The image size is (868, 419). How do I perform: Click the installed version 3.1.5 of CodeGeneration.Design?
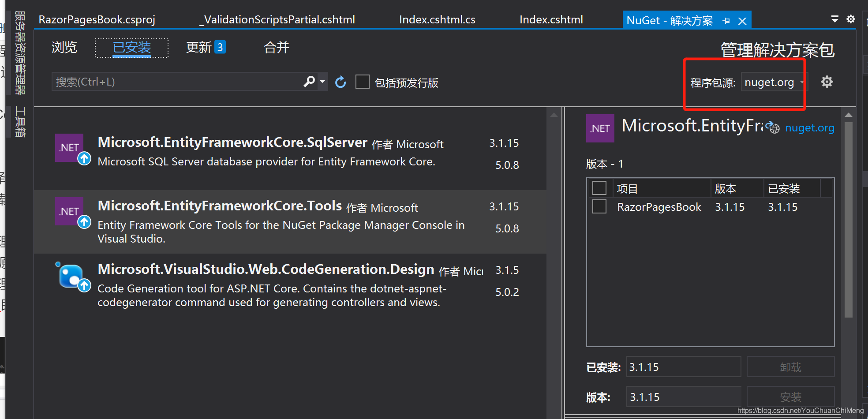click(507, 270)
